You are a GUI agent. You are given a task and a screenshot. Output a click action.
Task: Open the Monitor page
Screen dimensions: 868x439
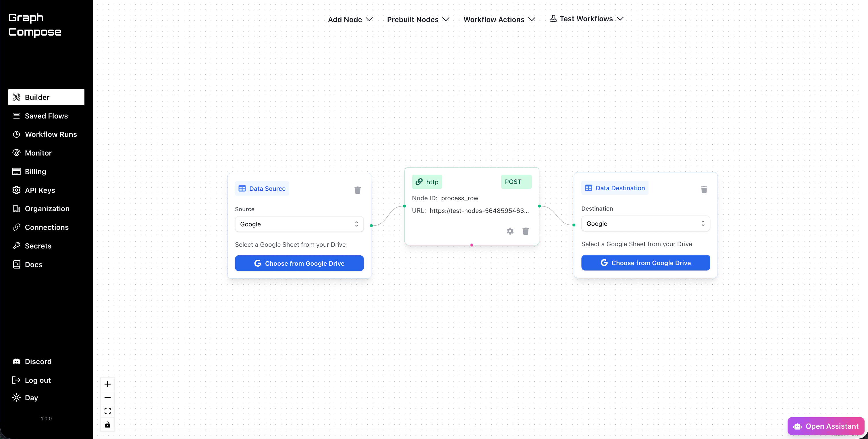tap(38, 153)
